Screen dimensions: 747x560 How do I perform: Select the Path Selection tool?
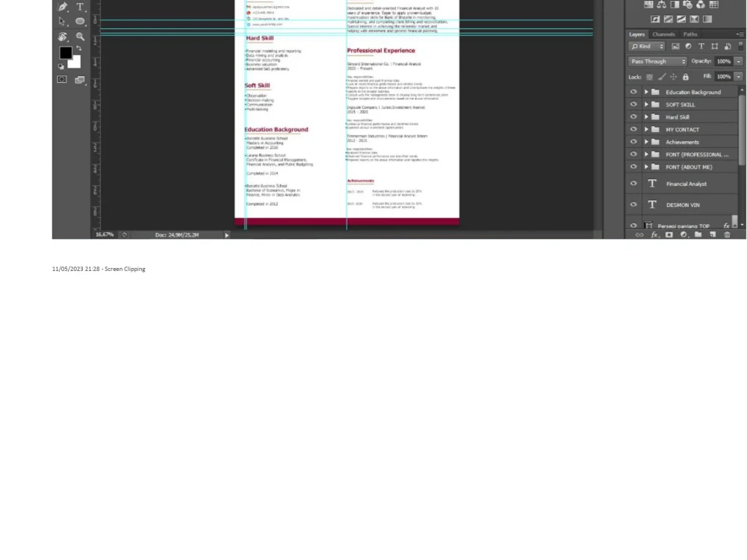tap(62, 22)
